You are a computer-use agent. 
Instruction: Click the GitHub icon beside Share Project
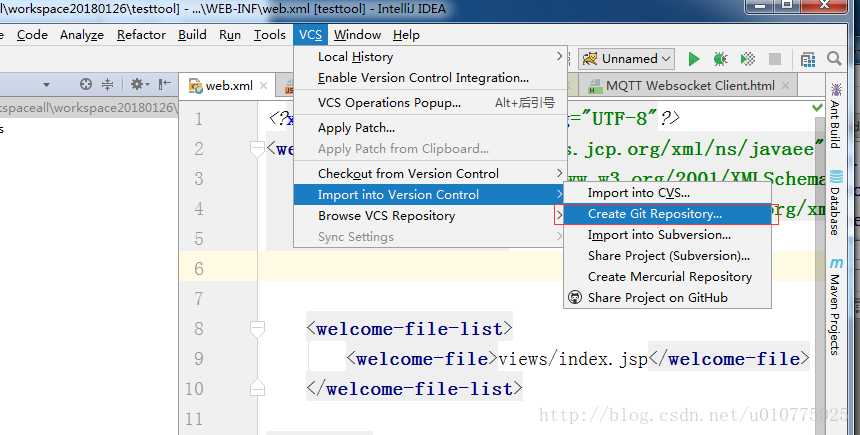click(575, 297)
